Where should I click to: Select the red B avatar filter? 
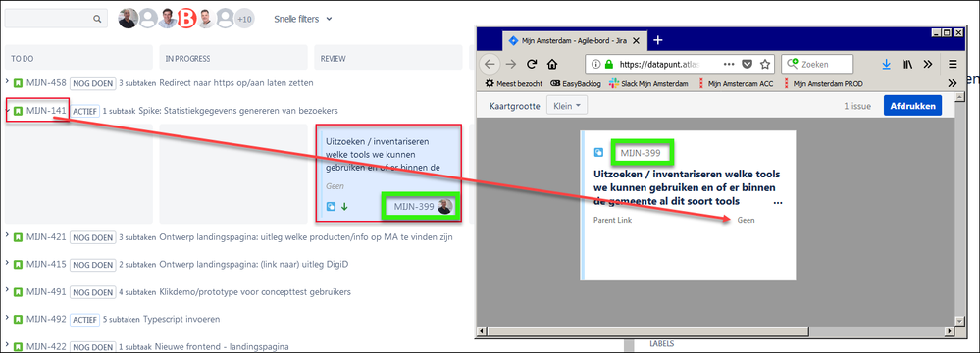(x=186, y=19)
